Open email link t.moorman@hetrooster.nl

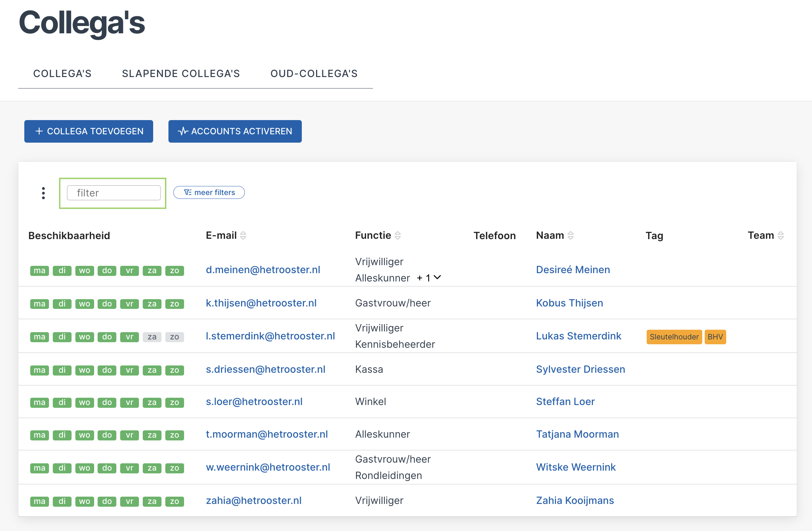267,434
